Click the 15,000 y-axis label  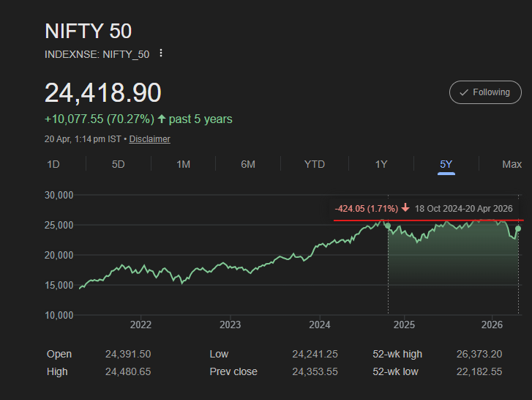tap(59, 285)
